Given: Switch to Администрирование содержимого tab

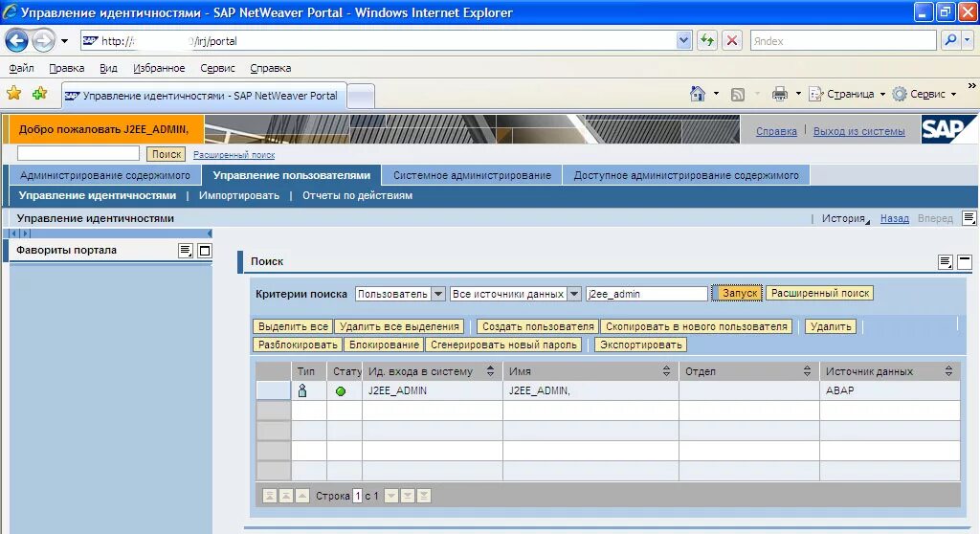Looking at the screenshot, I should click(x=105, y=176).
